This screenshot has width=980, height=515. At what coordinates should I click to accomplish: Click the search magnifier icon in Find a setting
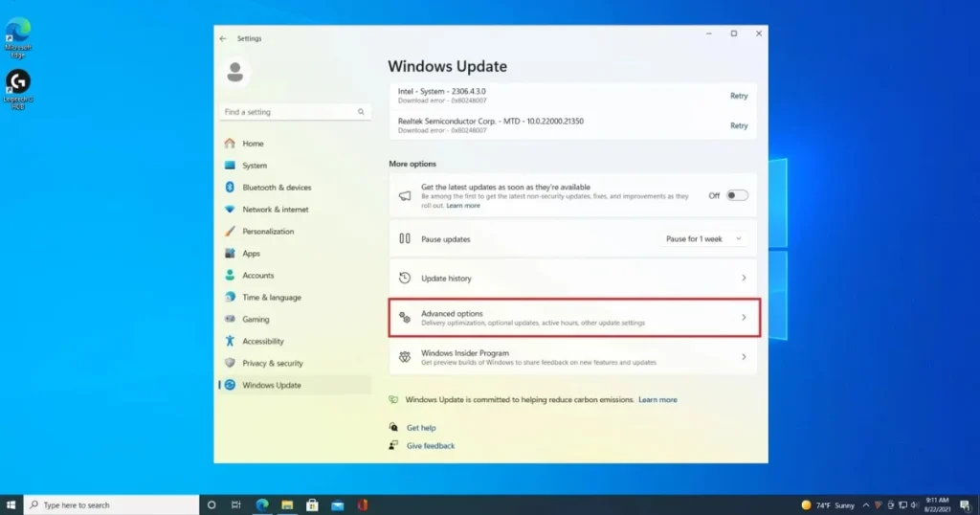361,112
